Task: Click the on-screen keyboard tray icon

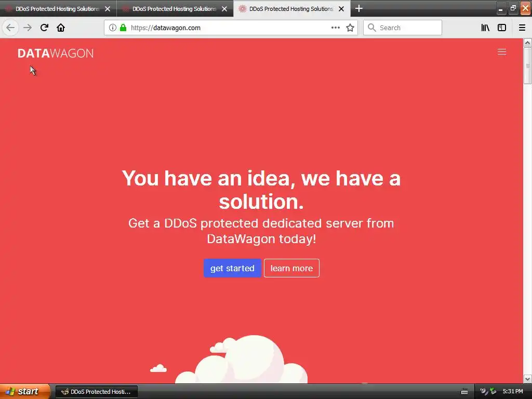Action: tap(464, 392)
